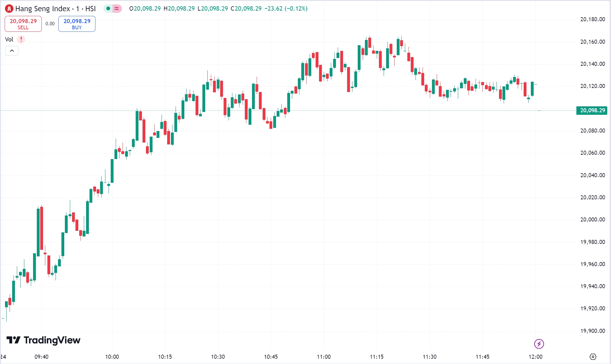The width and height of the screenshot is (611, 364).
Task: Click the TradingView logo
Action: click(43, 340)
